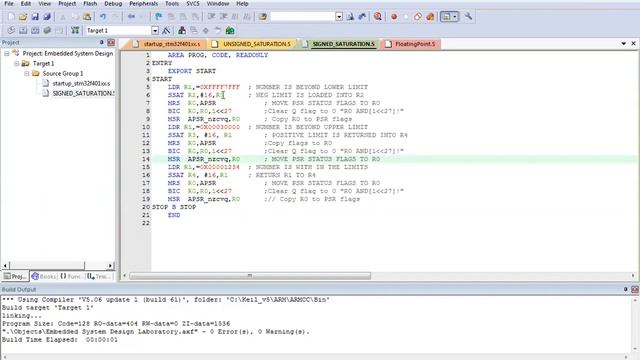Open the Target 1 dropdown
This screenshot has height=360, width=640.
click(155, 31)
